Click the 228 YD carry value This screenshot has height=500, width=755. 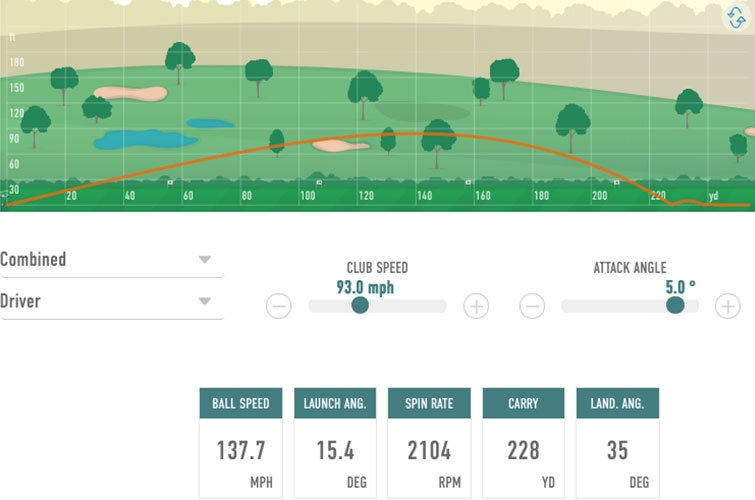click(523, 450)
